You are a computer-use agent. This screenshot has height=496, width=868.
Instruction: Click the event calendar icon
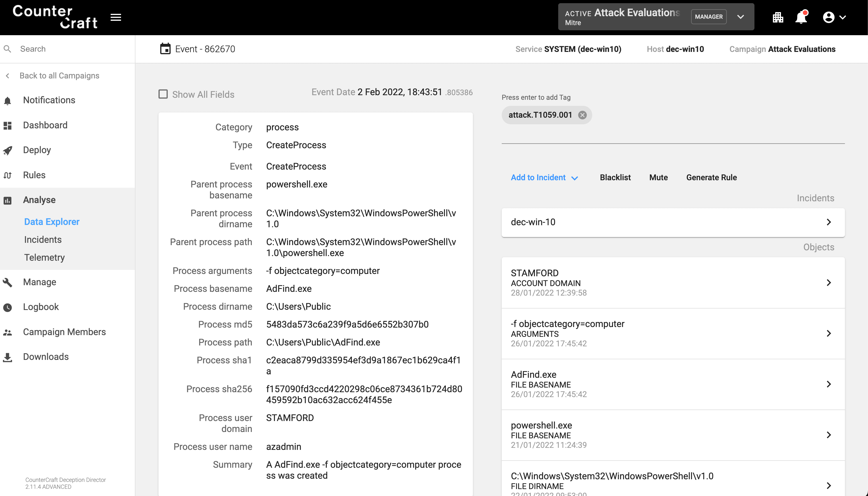[165, 49]
